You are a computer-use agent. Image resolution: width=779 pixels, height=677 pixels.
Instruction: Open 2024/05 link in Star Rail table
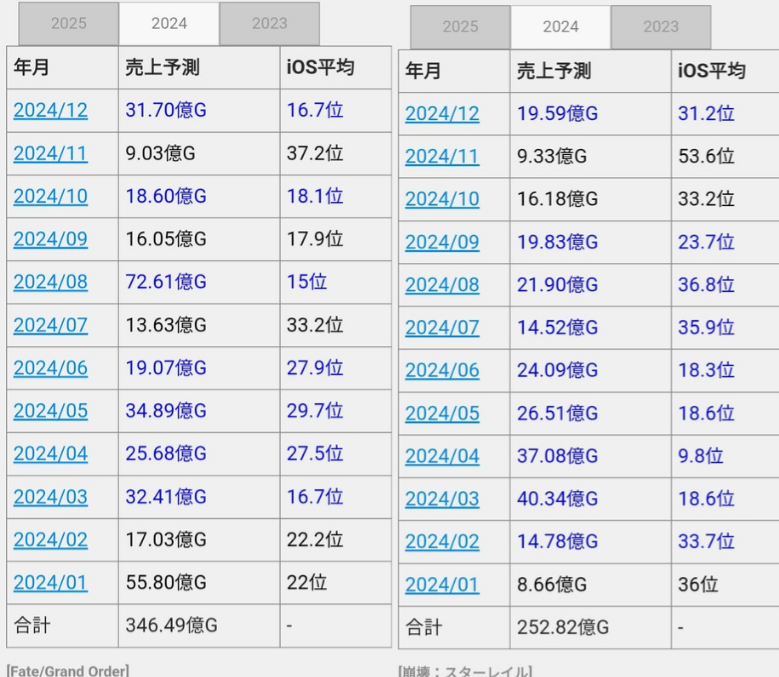click(442, 413)
